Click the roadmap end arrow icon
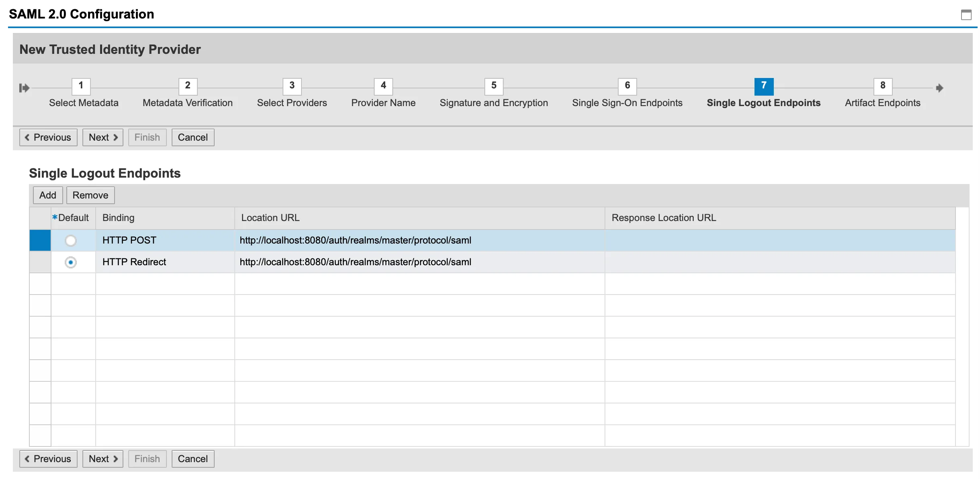 click(939, 88)
